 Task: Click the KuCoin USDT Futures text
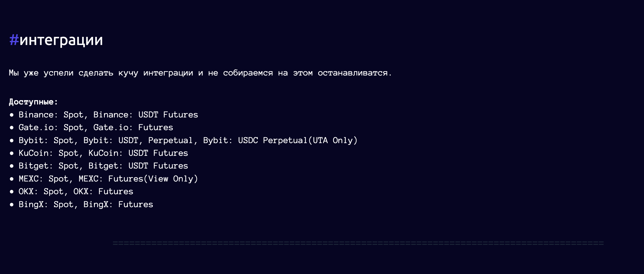138,153
